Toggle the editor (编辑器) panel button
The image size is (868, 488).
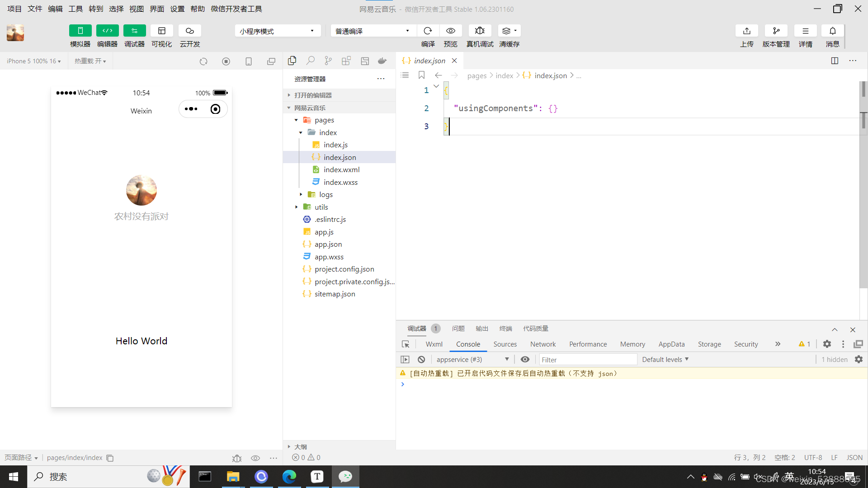pyautogui.click(x=107, y=31)
